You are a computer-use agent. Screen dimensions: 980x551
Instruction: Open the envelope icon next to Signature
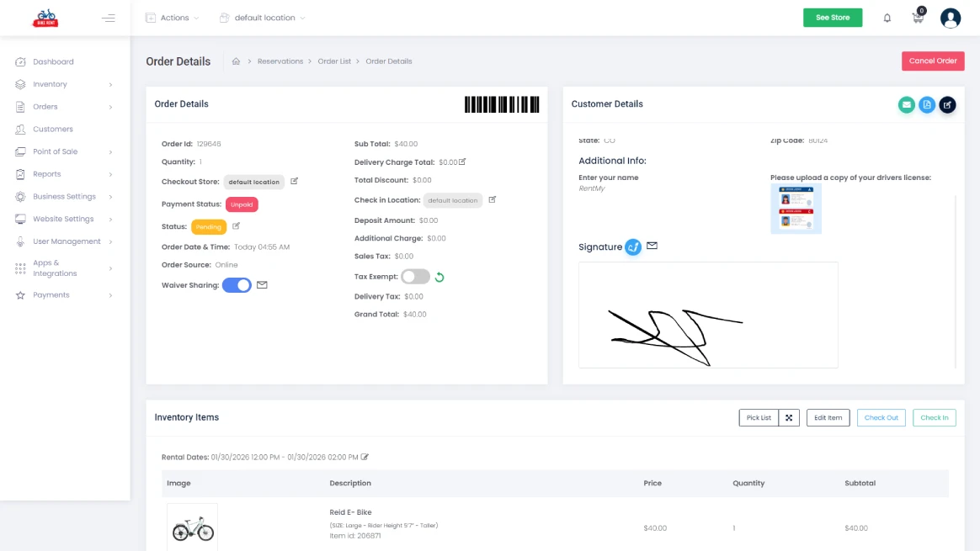(652, 246)
